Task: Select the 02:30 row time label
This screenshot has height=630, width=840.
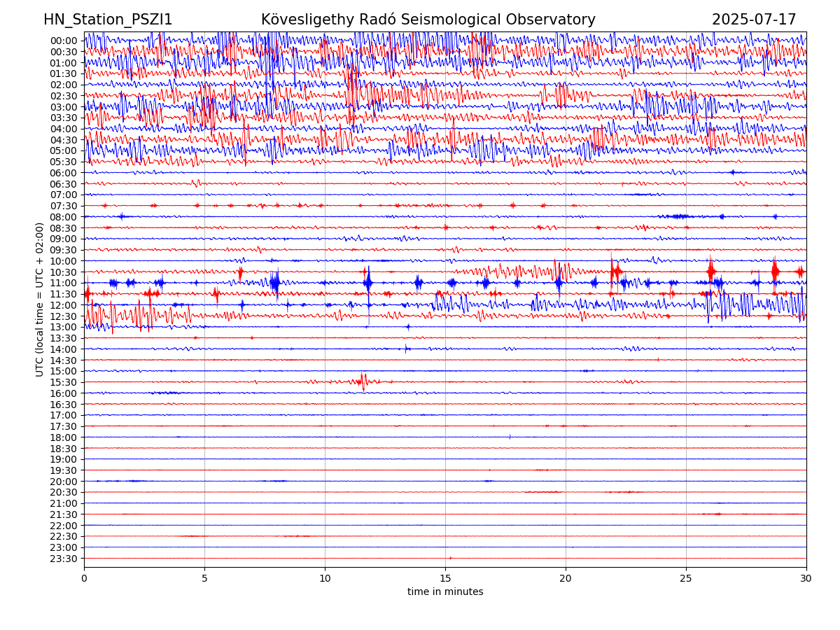Action: click(x=64, y=96)
